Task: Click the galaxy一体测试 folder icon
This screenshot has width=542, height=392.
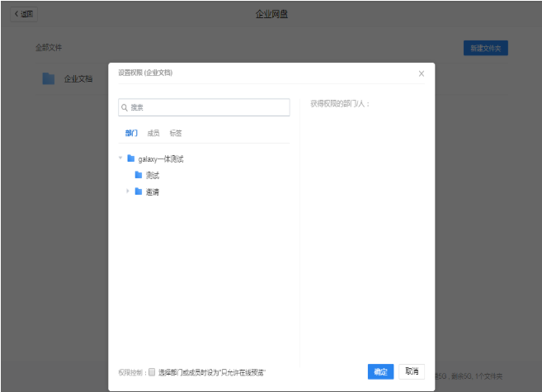Action: click(131, 158)
